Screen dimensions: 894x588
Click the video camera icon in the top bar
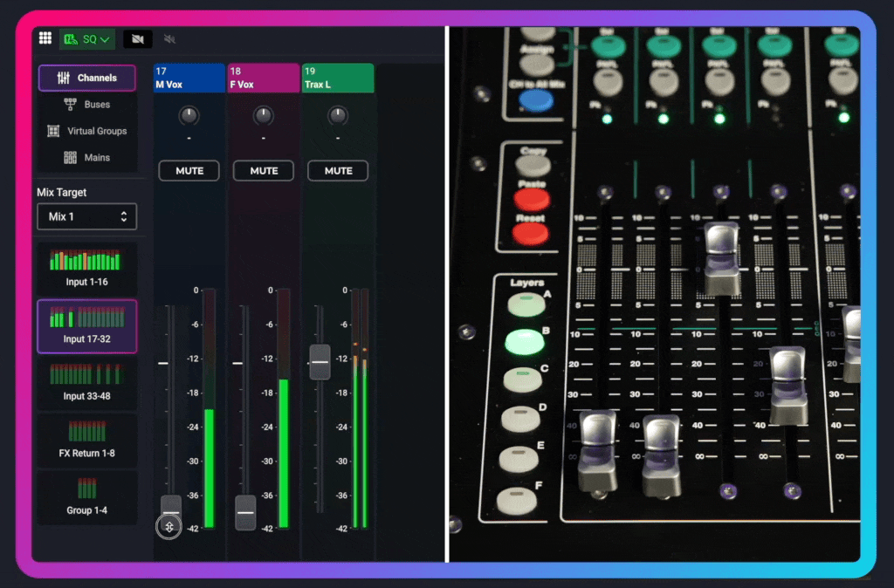(137, 38)
